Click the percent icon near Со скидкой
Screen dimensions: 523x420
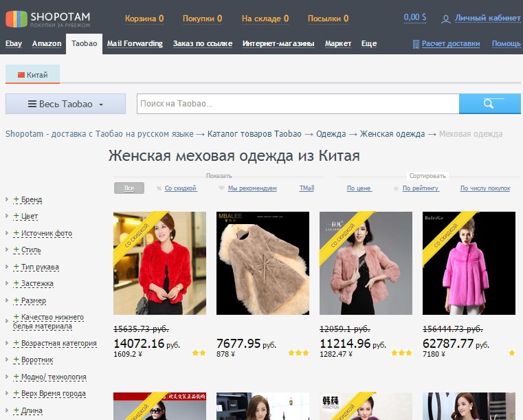(x=159, y=188)
